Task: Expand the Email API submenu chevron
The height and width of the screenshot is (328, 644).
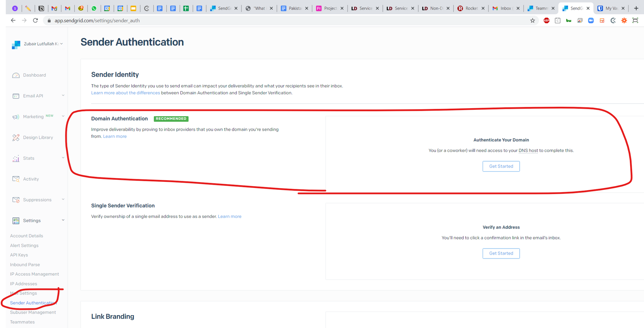Action: 63,96
